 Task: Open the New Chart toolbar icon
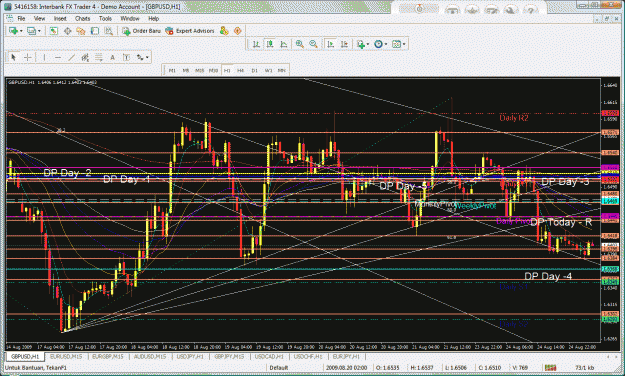(x=13, y=31)
